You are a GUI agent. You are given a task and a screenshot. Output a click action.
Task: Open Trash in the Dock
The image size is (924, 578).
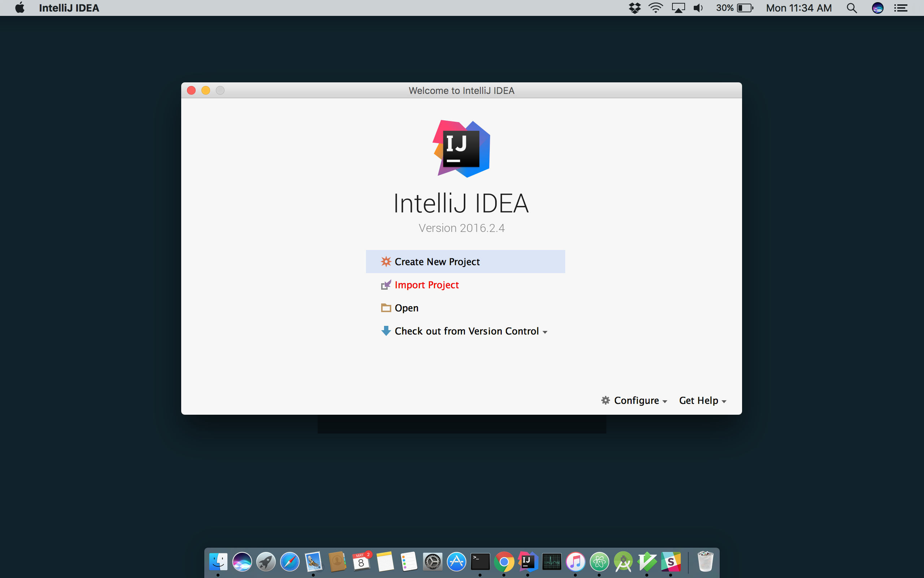(705, 561)
